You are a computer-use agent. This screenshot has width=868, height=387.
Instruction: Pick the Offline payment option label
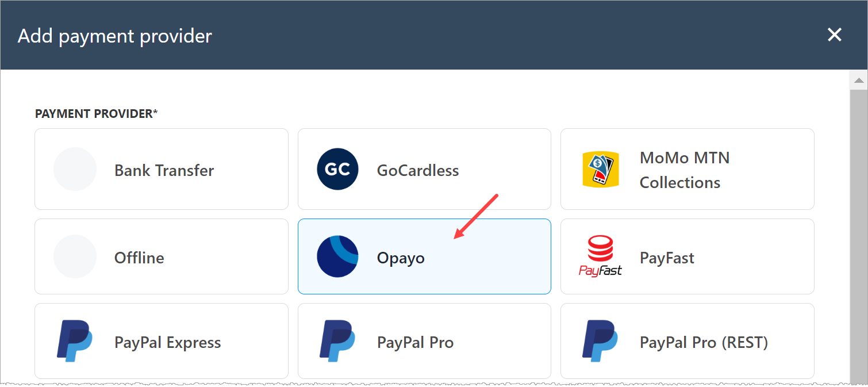coord(139,258)
